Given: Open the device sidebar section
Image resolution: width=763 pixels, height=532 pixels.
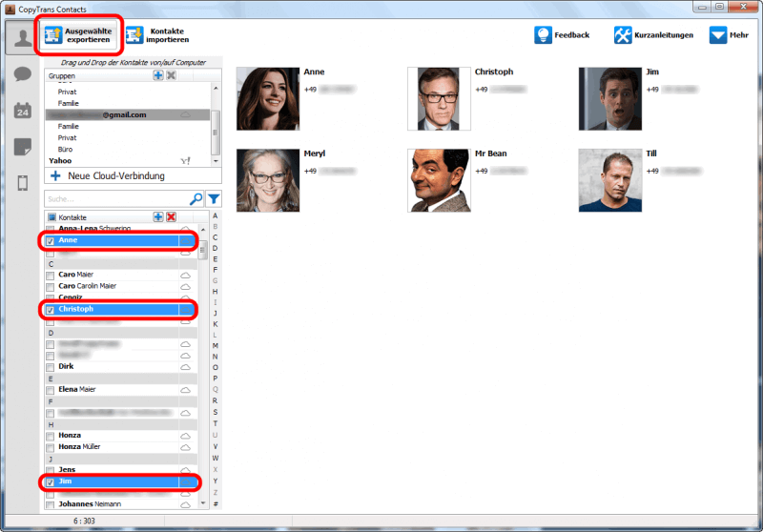Looking at the screenshot, I should click(x=22, y=183).
